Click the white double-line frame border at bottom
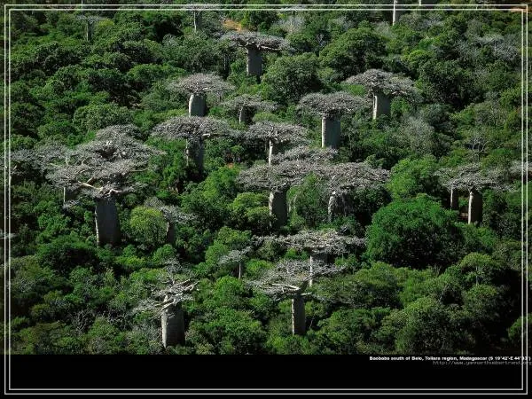This screenshot has width=532, height=399. tap(266, 391)
